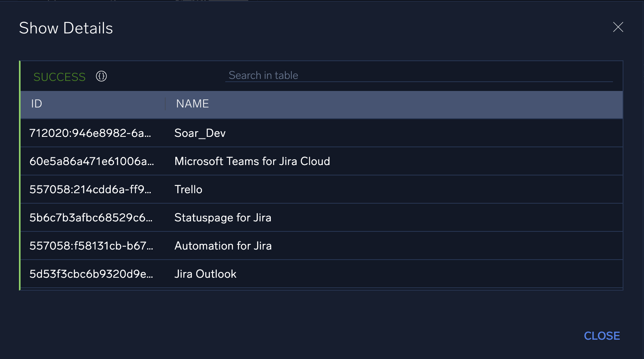The width and height of the screenshot is (644, 359).
Task: Click the ID cell starting with 5b6c7b3afbc6
Action: point(91,218)
